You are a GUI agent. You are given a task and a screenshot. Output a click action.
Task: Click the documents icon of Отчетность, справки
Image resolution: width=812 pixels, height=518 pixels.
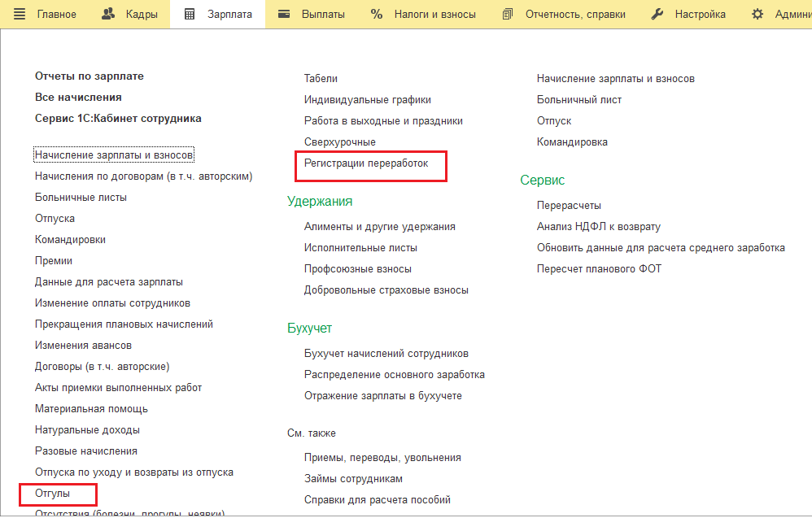tap(508, 14)
